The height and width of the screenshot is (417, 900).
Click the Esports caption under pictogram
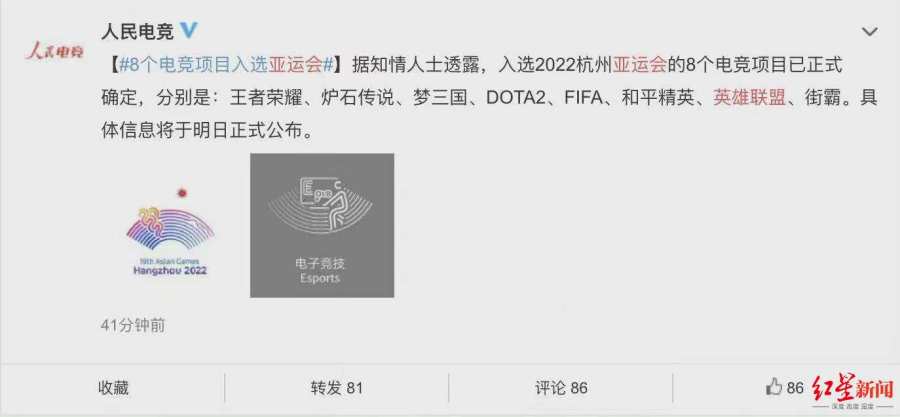320,279
